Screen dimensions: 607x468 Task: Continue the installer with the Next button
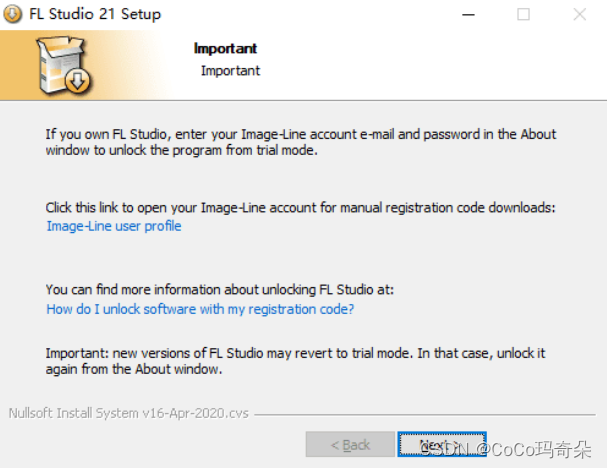442,444
